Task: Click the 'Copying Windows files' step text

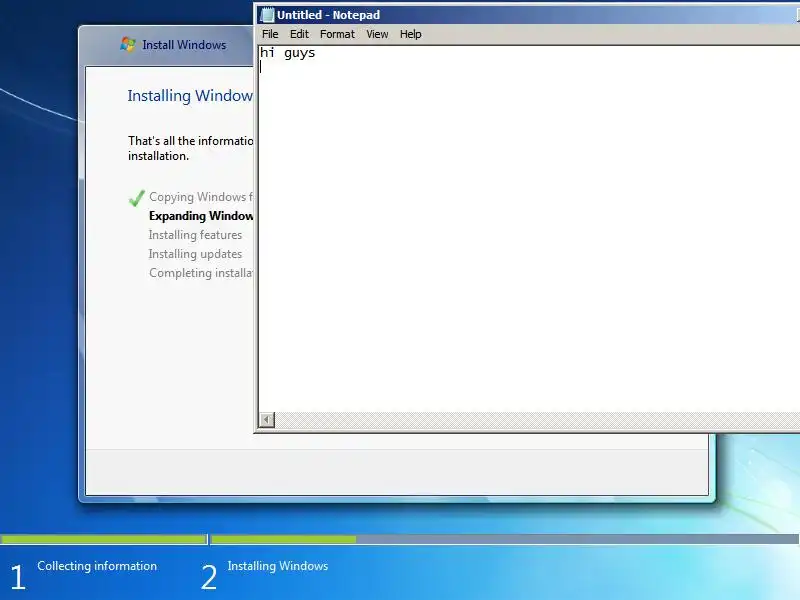Action: (x=201, y=197)
